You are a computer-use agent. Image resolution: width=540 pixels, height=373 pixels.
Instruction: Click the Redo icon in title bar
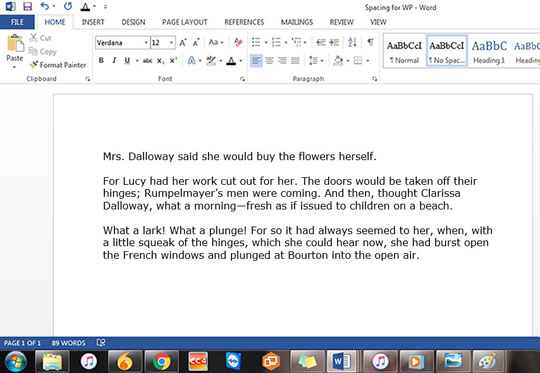(68, 6)
